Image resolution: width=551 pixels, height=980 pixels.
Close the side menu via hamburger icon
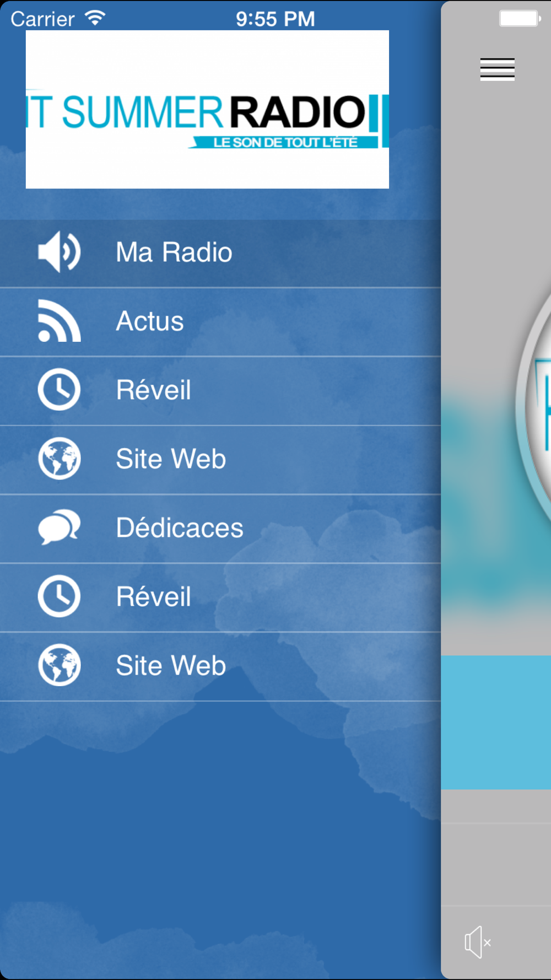point(497,69)
